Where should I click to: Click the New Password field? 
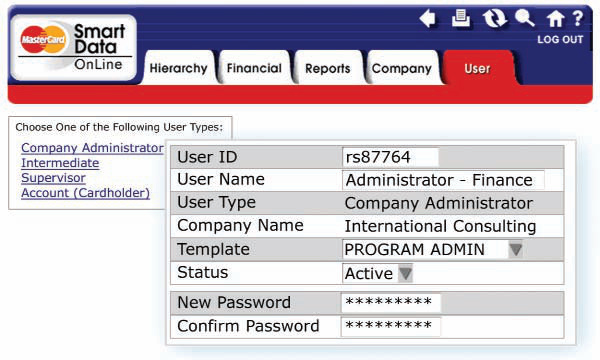click(x=391, y=303)
